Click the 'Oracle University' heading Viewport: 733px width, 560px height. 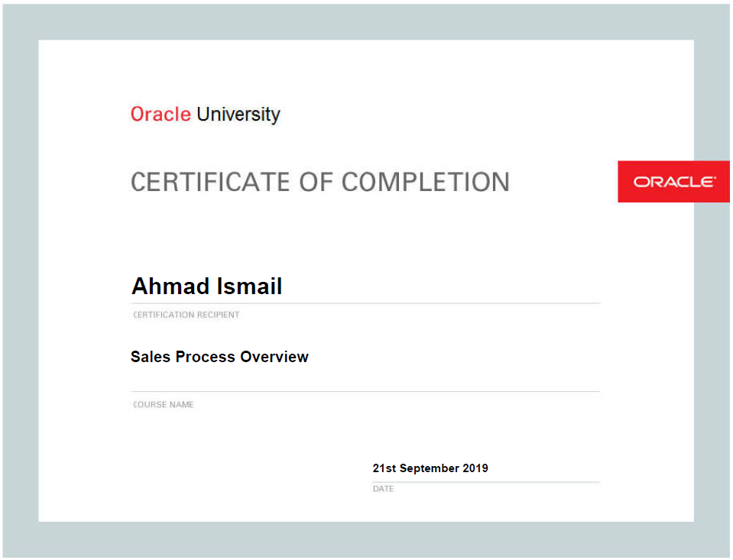tap(205, 115)
